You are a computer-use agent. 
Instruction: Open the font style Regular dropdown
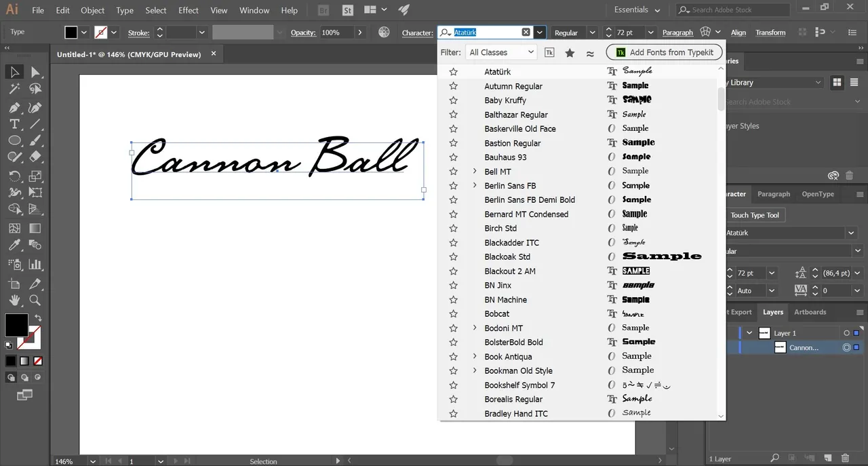(592, 33)
